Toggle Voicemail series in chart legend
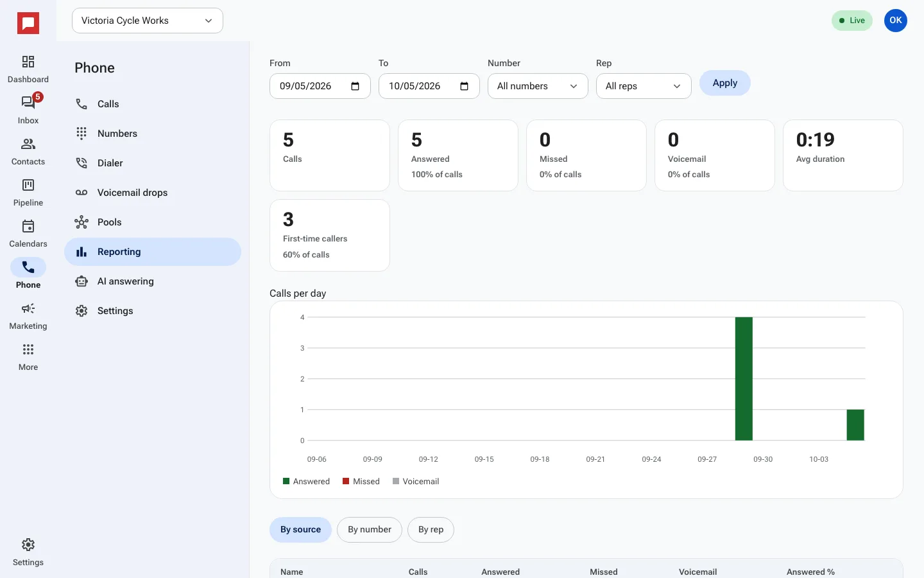This screenshot has height=578, width=924. 416,482
